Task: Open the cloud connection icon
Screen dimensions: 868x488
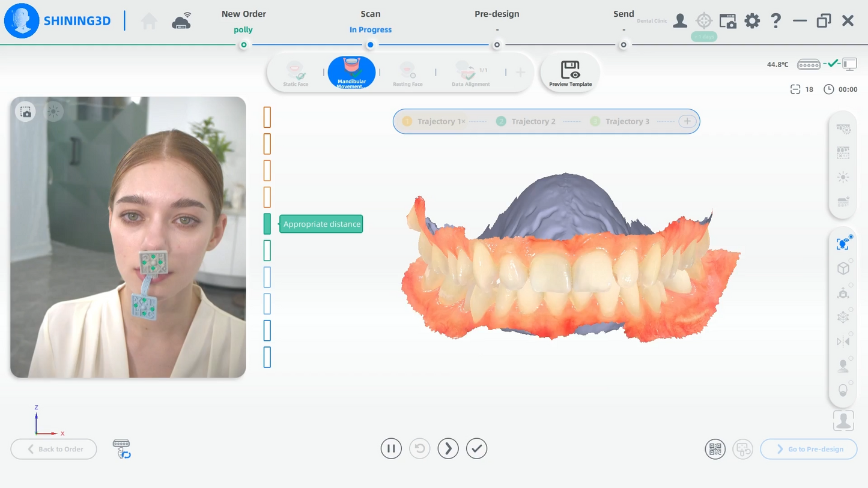Action: (x=181, y=21)
